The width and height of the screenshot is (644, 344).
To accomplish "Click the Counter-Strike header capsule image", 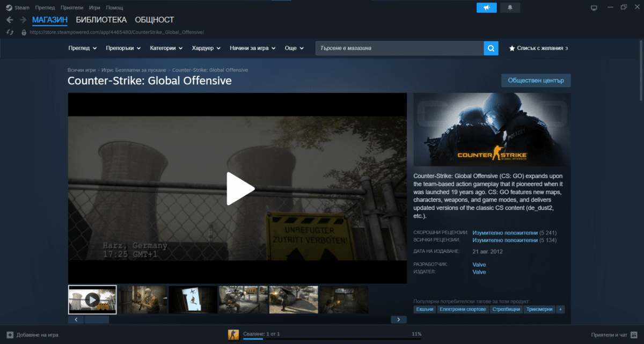I will click(492, 129).
